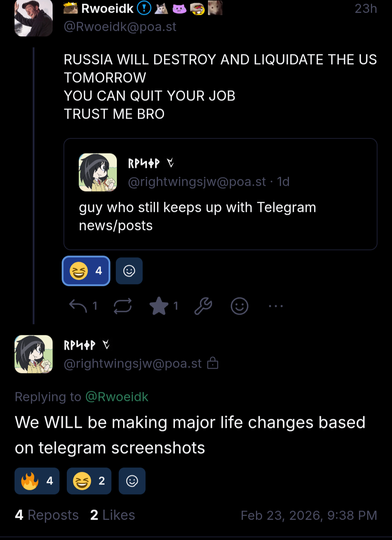Open Rwoeidk's profile avatar
This screenshot has height=540, width=392.
coord(33,18)
